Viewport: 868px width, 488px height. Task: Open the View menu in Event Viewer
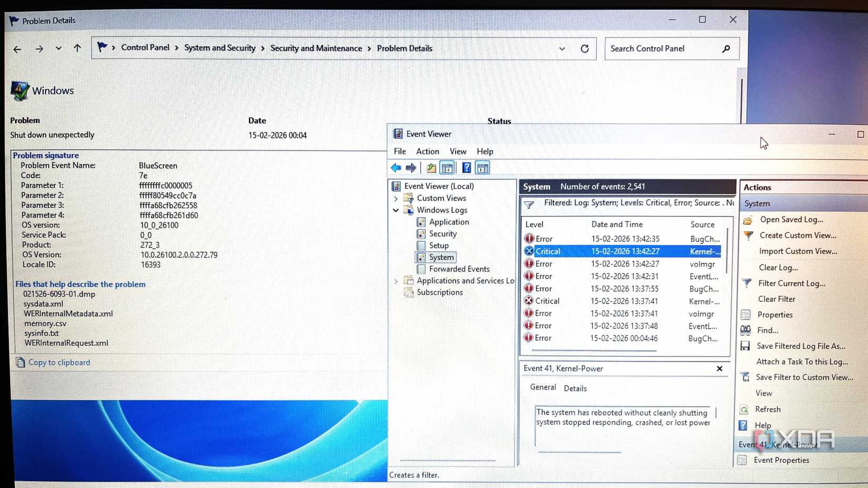click(458, 151)
